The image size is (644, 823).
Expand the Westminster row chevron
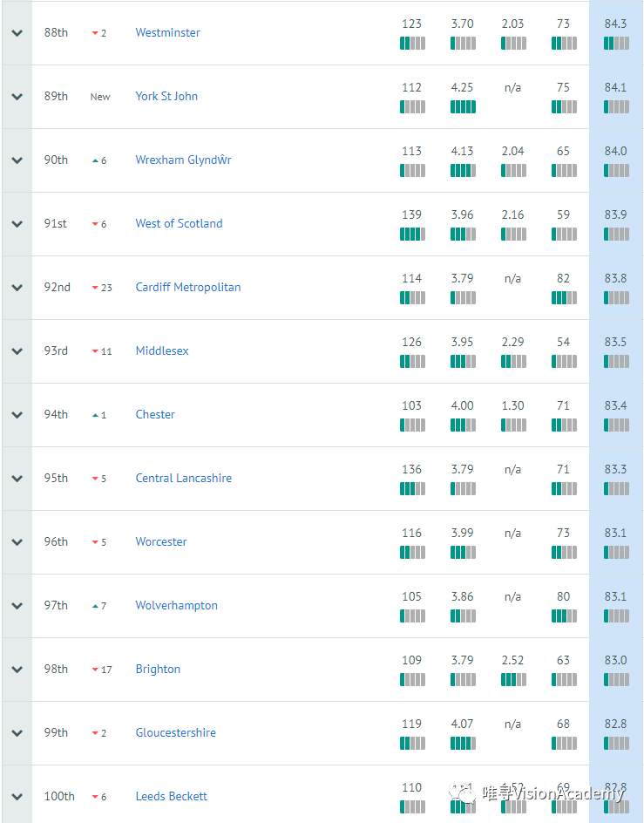(17, 33)
